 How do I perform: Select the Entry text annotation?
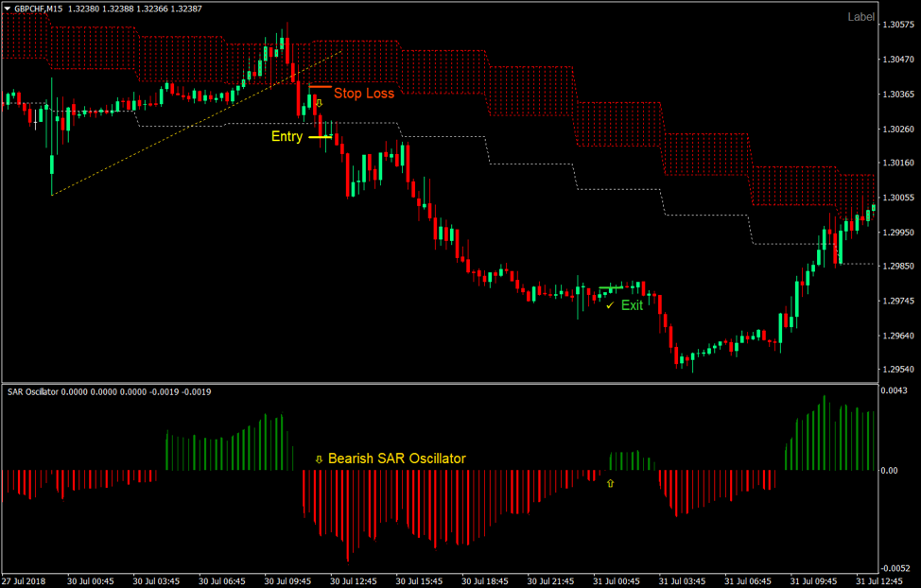[x=288, y=137]
